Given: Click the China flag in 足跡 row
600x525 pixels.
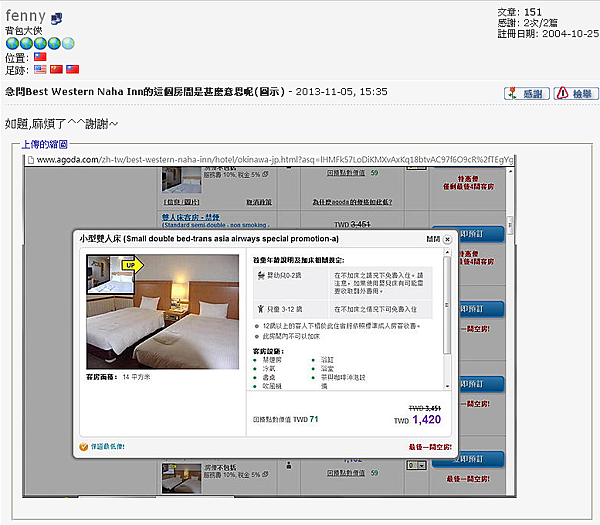Looking at the screenshot, I should point(56,69).
